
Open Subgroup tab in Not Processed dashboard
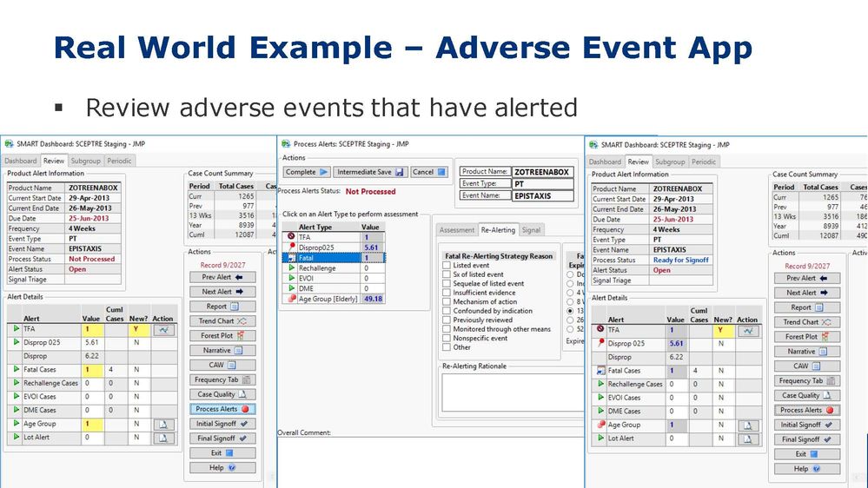click(86, 161)
